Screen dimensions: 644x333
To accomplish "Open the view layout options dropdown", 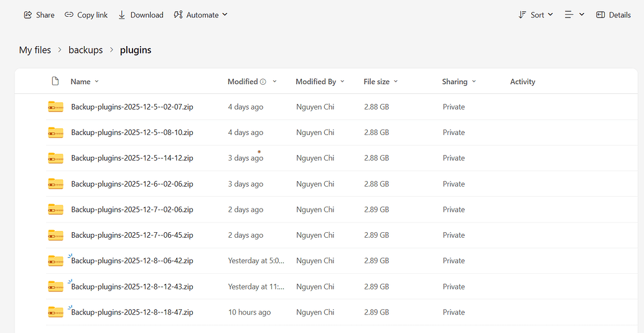I will [x=574, y=15].
